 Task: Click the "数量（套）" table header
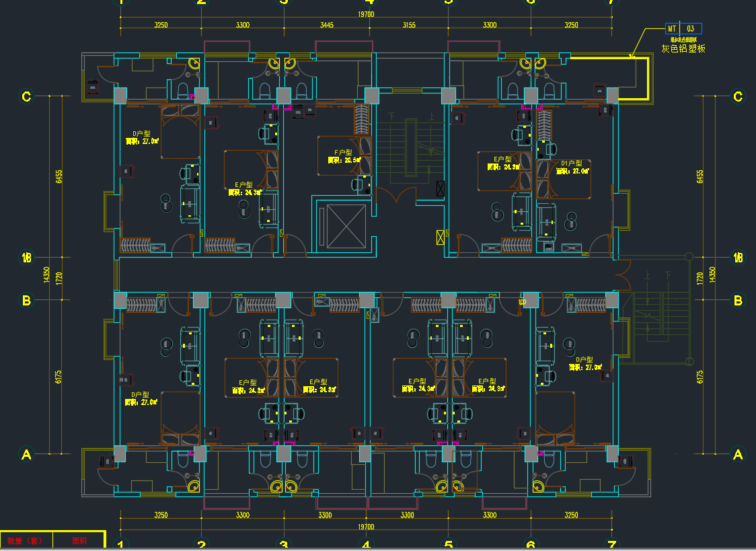(25, 541)
